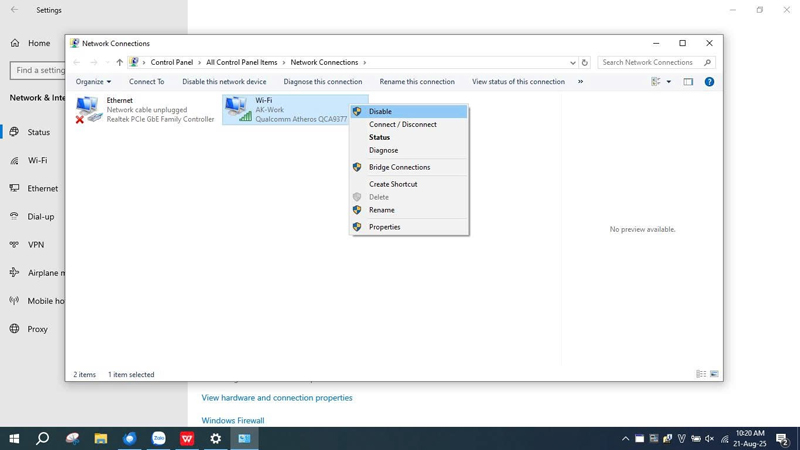Viewport: 800px width, 450px height.
Task: Open the Organize dropdown
Action: point(93,82)
